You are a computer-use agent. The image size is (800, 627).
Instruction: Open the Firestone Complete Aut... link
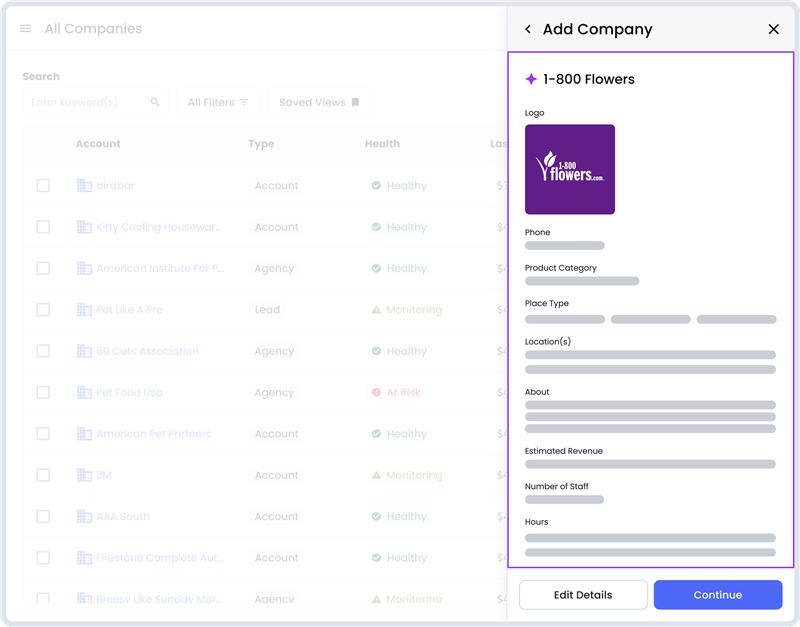coord(160,557)
